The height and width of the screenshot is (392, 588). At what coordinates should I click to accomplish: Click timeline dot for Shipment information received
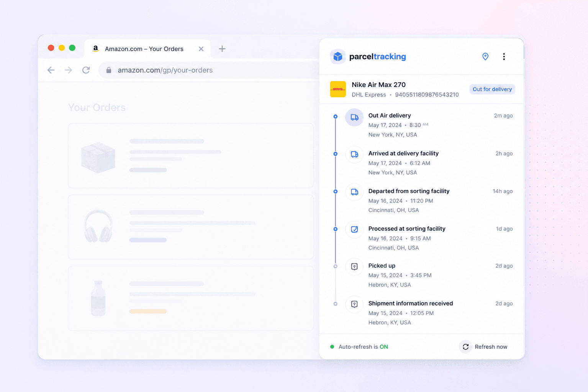tap(336, 304)
